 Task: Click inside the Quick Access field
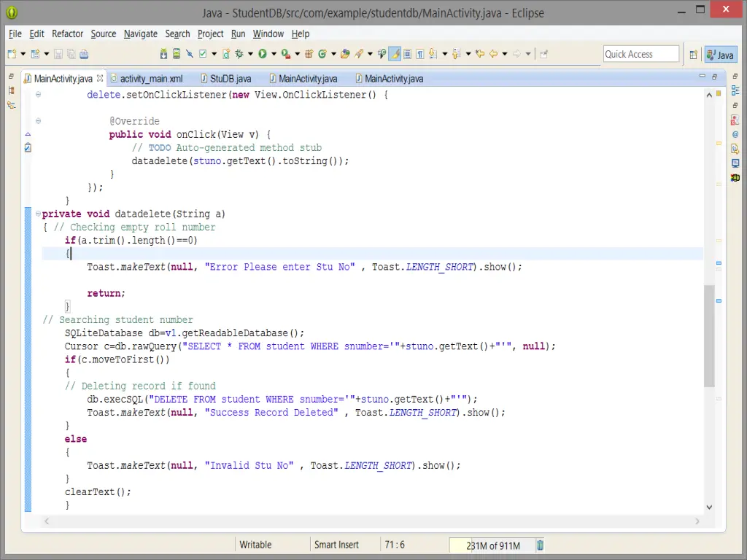[640, 54]
